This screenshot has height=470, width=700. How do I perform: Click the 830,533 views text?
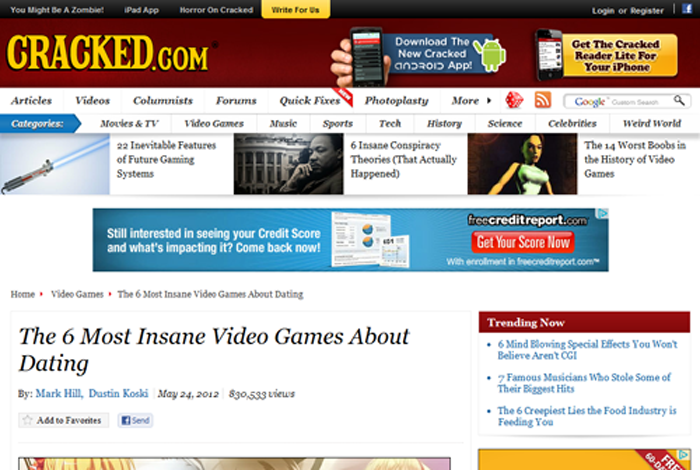(262, 394)
